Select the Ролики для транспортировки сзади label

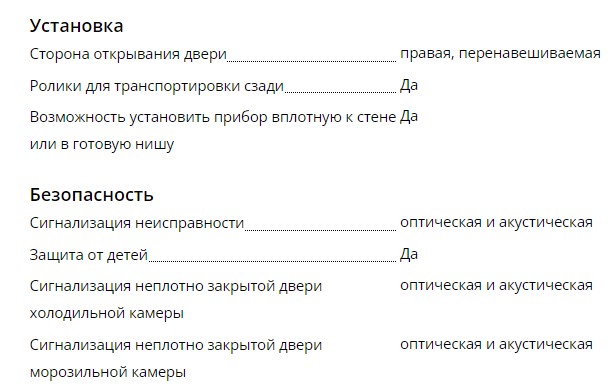tap(157, 86)
